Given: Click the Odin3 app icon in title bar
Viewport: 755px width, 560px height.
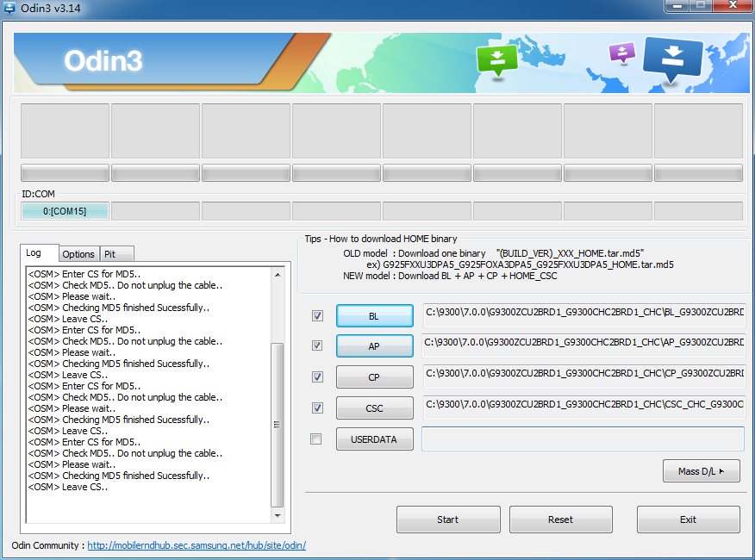Looking at the screenshot, I should coord(8,8).
